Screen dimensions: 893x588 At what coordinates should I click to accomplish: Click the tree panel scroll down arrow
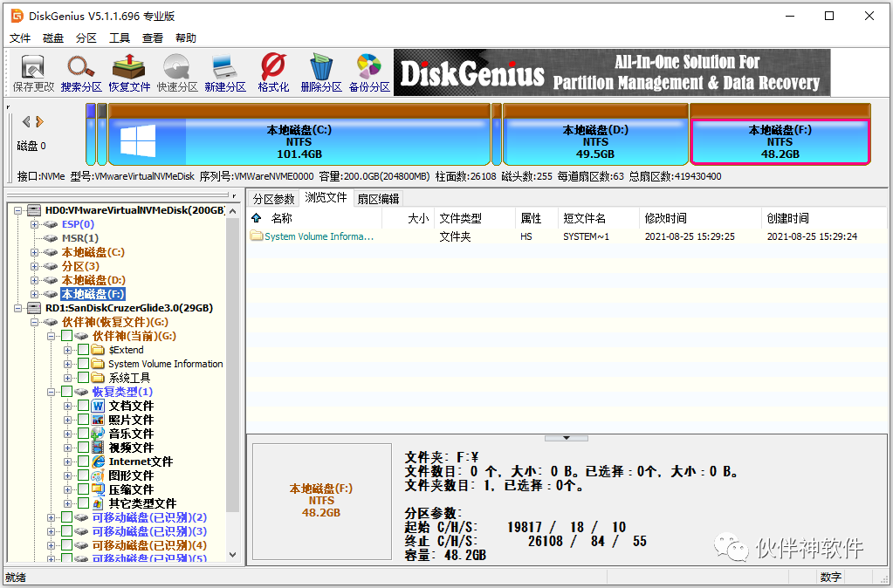[x=232, y=554]
